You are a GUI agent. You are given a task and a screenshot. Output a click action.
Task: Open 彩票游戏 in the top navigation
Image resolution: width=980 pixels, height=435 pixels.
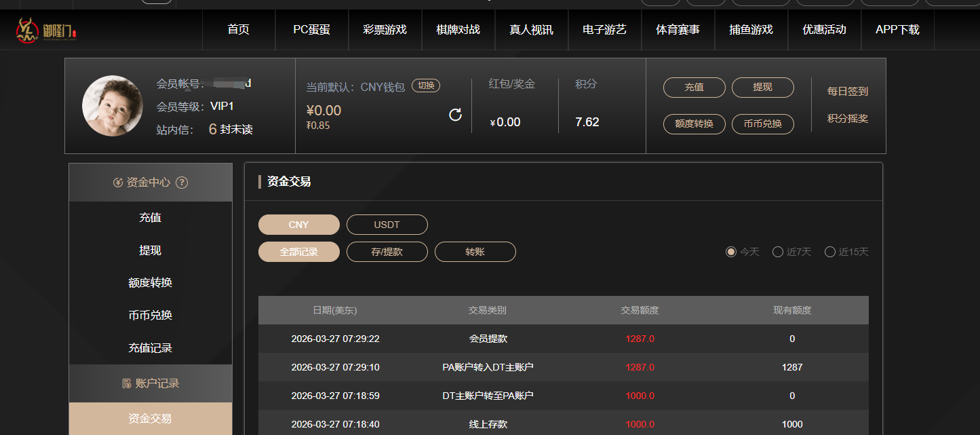[x=385, y=30]
